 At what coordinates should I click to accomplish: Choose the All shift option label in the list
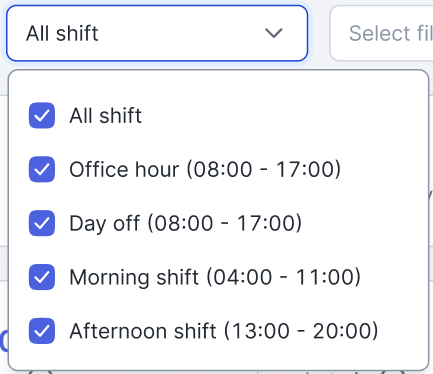(x=106, y=116)
